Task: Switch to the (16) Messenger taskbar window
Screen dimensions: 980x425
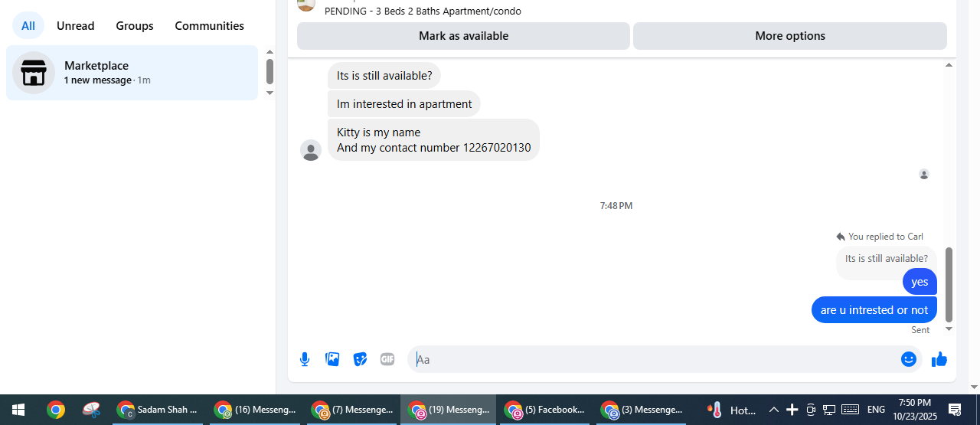Action: (x=255, y=410)
